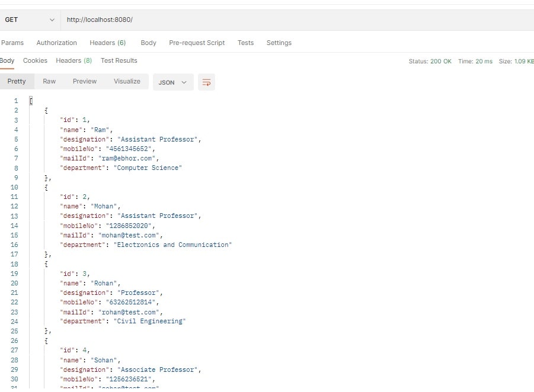
Task: Expand the JSON format dropdown
Action: pyautogui.click(x=172, y=82)
